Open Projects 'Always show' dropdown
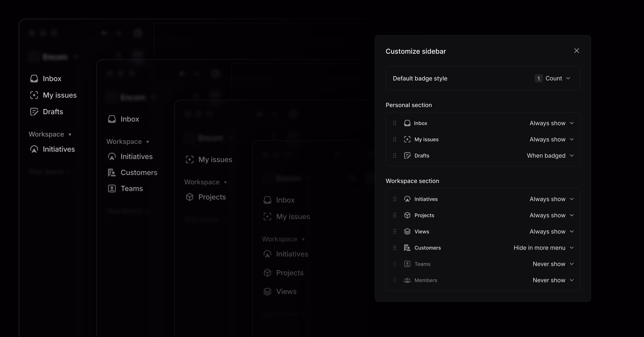Viewport: 644px width, 337px height. pyautogui.click(x=551, y=215)
